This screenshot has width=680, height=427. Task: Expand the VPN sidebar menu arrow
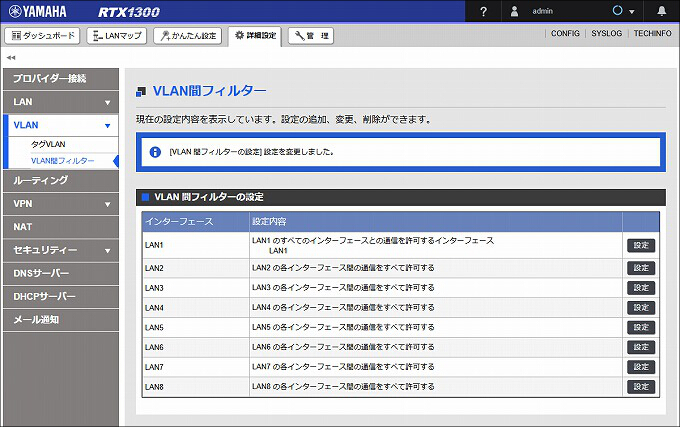pyautogui.click(x=108, y=204)
